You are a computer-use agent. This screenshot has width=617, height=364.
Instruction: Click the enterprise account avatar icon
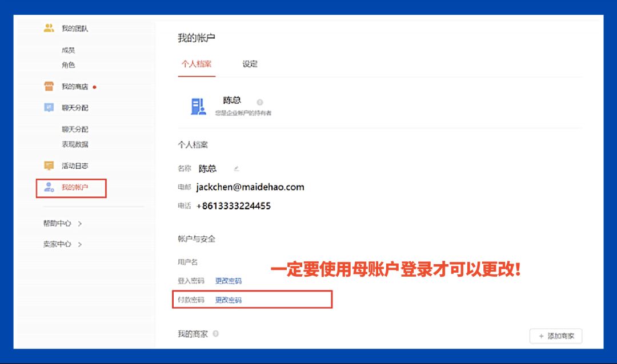pyautogui.click(x=198, y=106)
